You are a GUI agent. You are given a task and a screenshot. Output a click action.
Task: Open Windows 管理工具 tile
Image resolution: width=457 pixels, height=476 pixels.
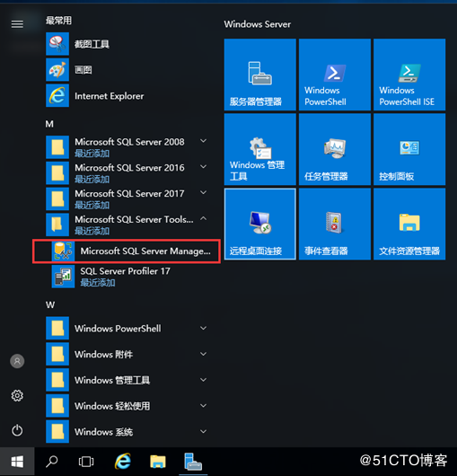click(260, 149)
